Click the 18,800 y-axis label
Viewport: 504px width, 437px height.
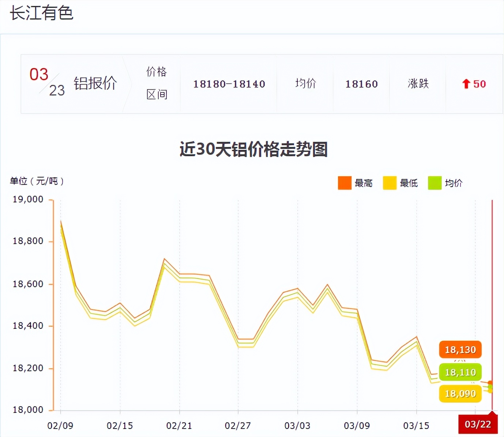point(28,241)
